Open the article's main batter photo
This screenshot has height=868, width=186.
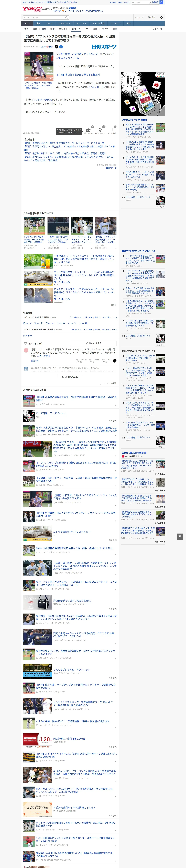click(39, 66)
